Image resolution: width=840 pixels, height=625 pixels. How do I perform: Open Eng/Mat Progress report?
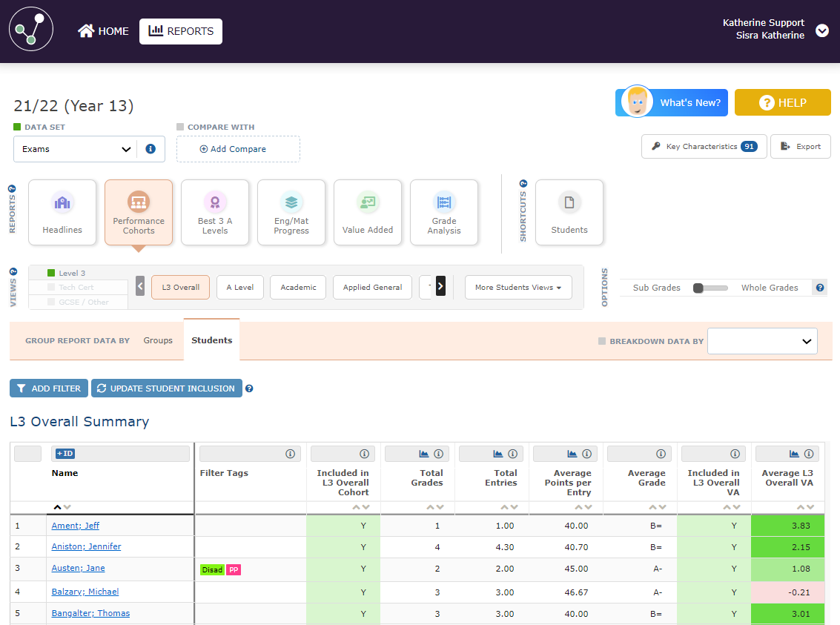(x=291, y=212)
